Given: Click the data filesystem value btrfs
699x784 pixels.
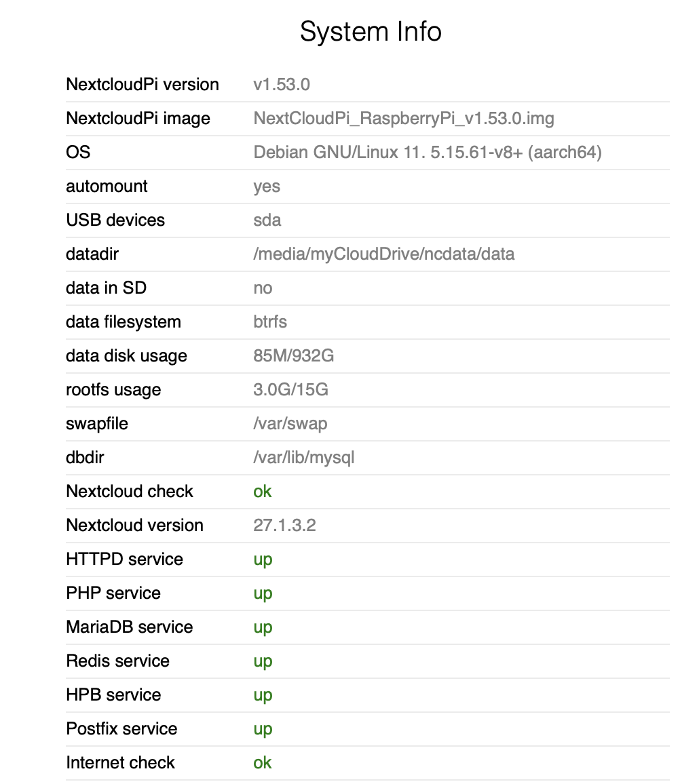Looking at the screenshot, I should point(270,322).
